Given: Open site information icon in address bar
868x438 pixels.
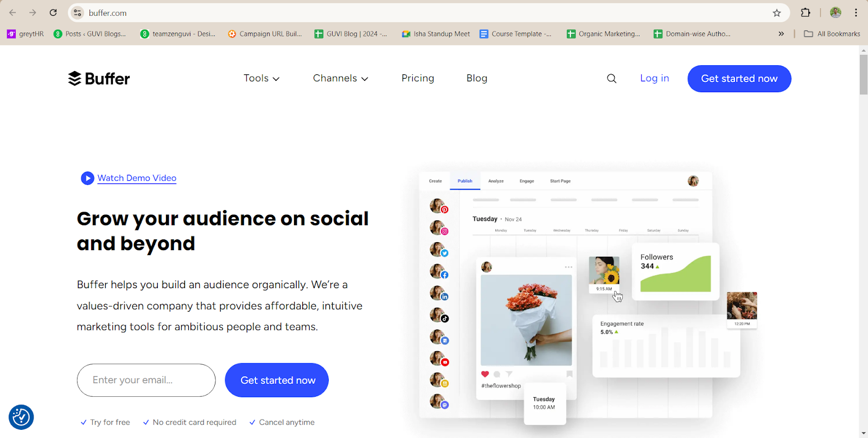Looking at the screenshot, I should pyautogui.click(x=78, y=12).
